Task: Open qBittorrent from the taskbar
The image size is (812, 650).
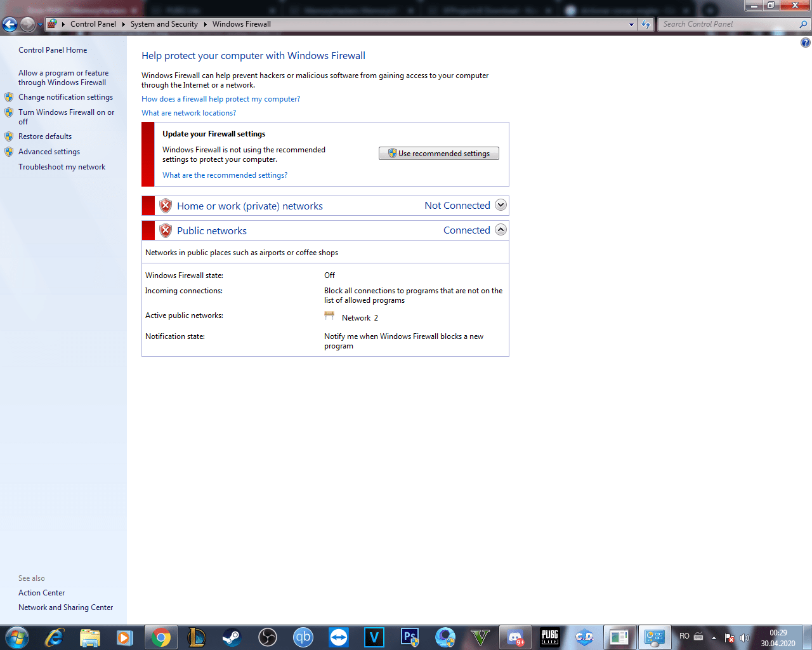Action: pyautogui.click(x=303, y=637)
